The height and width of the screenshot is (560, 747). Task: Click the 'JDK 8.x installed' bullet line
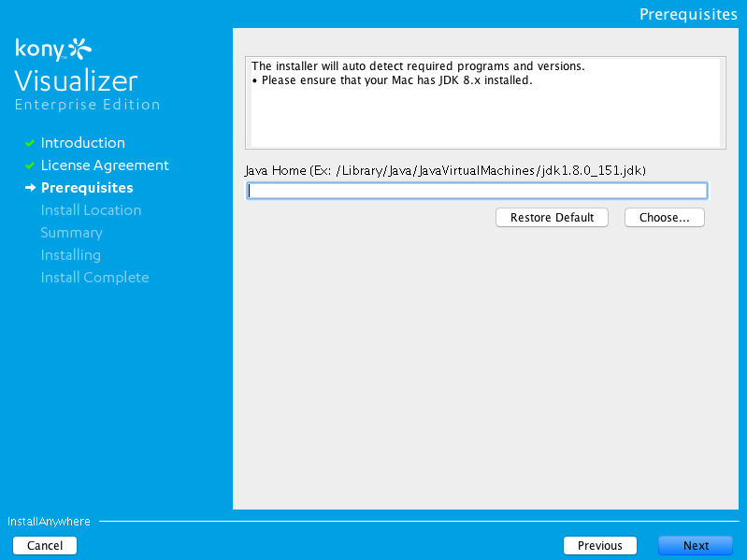(x=392, y=80)
